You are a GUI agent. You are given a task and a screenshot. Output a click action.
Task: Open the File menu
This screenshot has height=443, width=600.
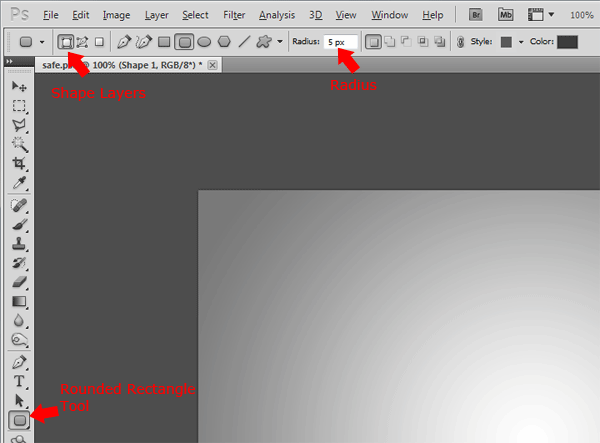(x=51, y=15)
